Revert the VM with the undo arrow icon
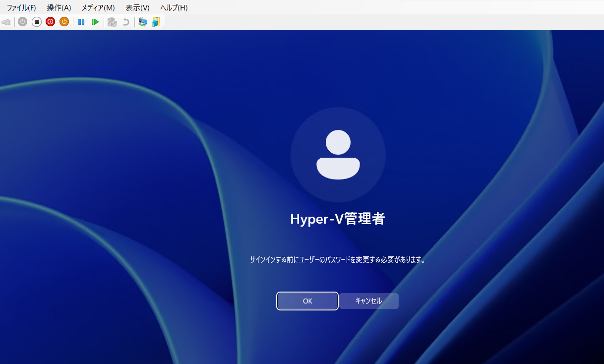The image size is (604, 364). pyautogui.click(x=126, y=22)
